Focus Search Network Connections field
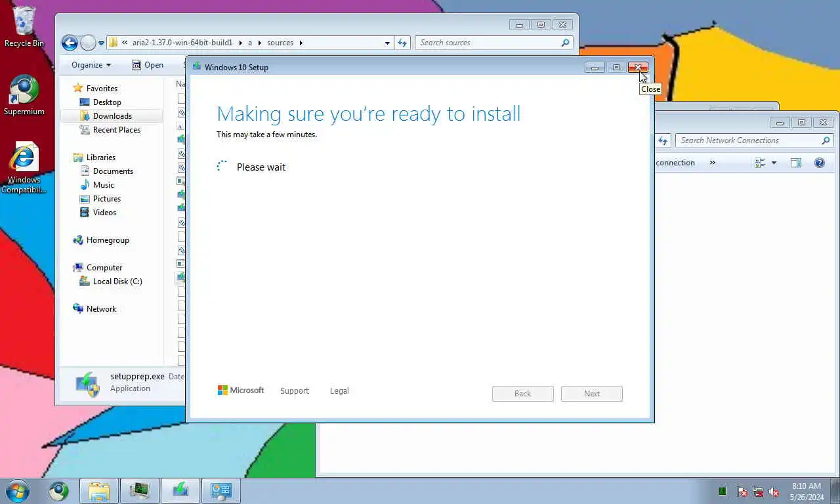840x504 pixels. coord(755,140)
